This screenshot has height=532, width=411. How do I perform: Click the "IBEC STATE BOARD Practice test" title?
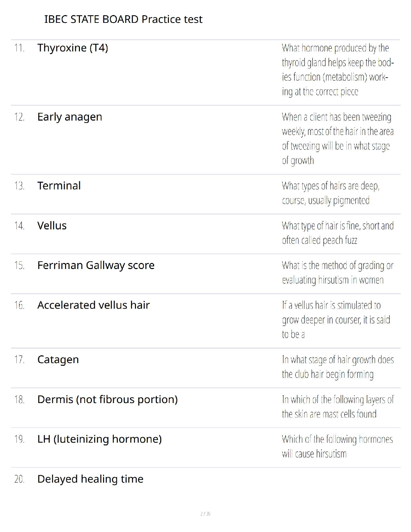tap(123, 19)
